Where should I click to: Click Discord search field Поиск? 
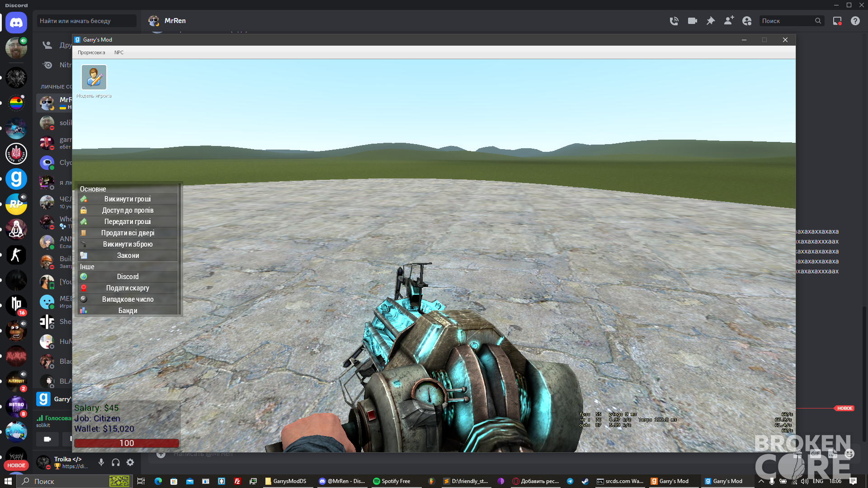tap(791, 21)
